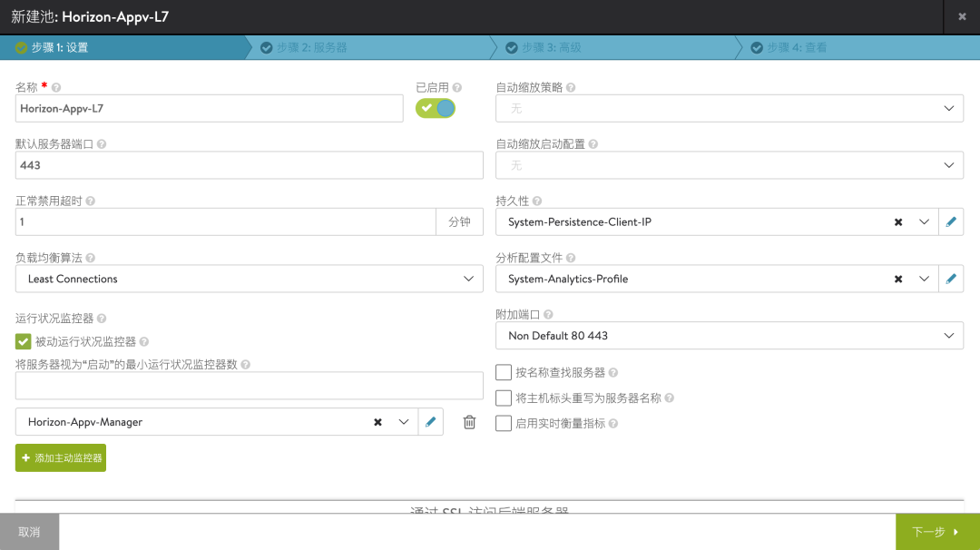Show help for 运行状况监控器
The image size is (980, 550).
(102, 319)
